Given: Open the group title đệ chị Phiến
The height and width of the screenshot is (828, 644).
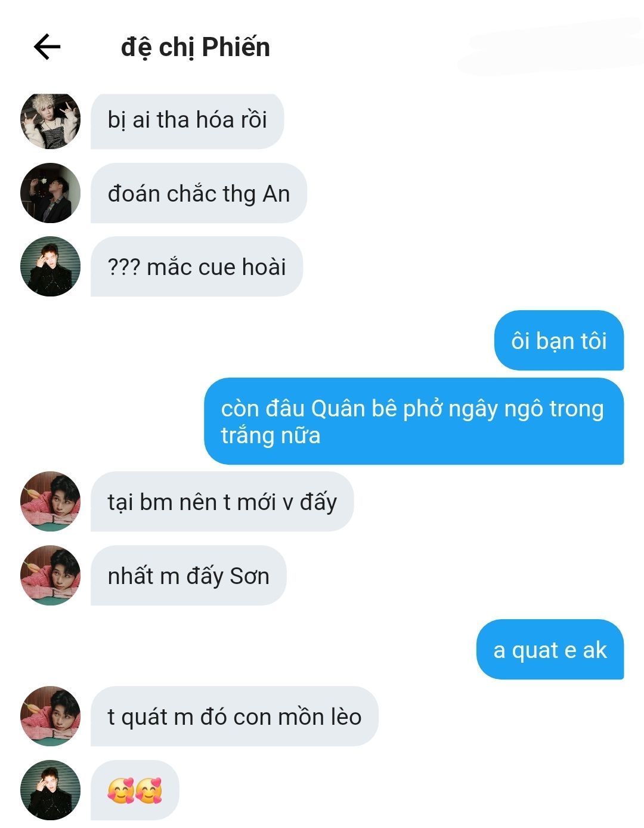Looking at the screenshot, I should [x=196, y=47].
